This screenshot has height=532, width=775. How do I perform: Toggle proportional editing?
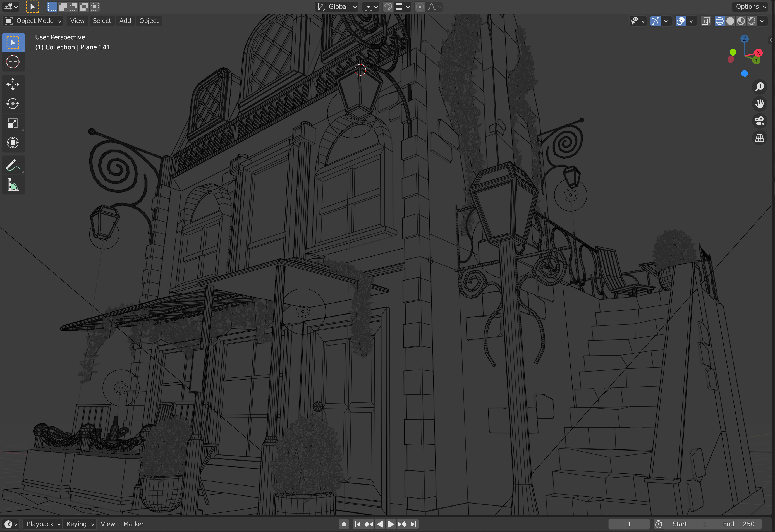tap(420, 7)
